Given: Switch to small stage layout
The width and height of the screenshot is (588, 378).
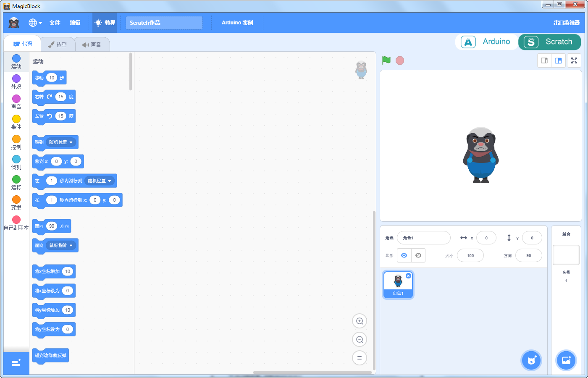Looking at the screenshot, I should pos(544,60).
